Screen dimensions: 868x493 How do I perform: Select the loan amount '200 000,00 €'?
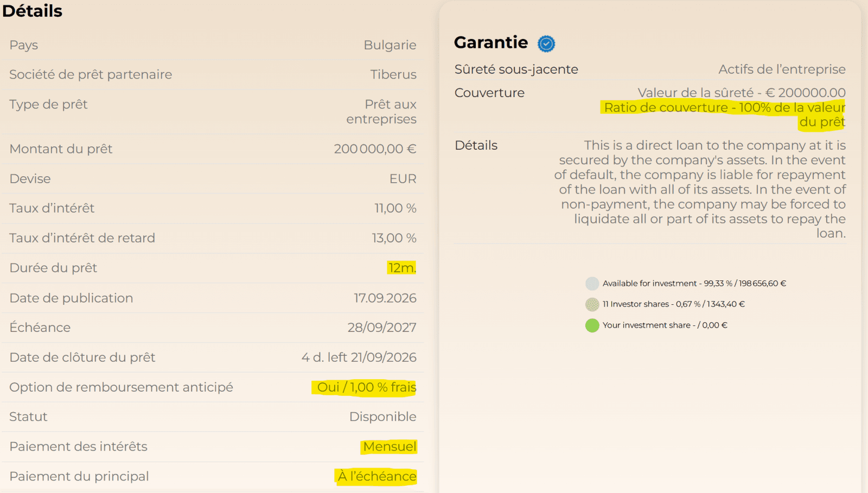tap(375, 149)
